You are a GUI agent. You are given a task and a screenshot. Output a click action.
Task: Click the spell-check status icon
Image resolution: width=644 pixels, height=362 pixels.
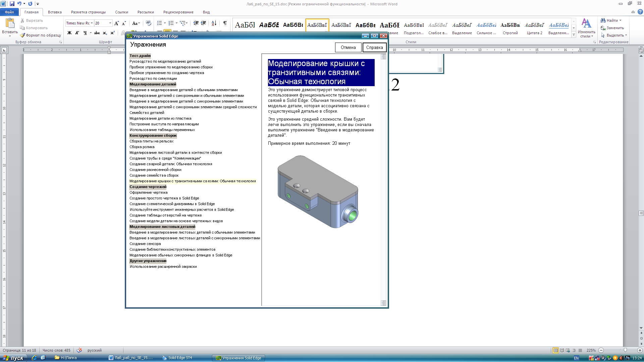(79, 350)
